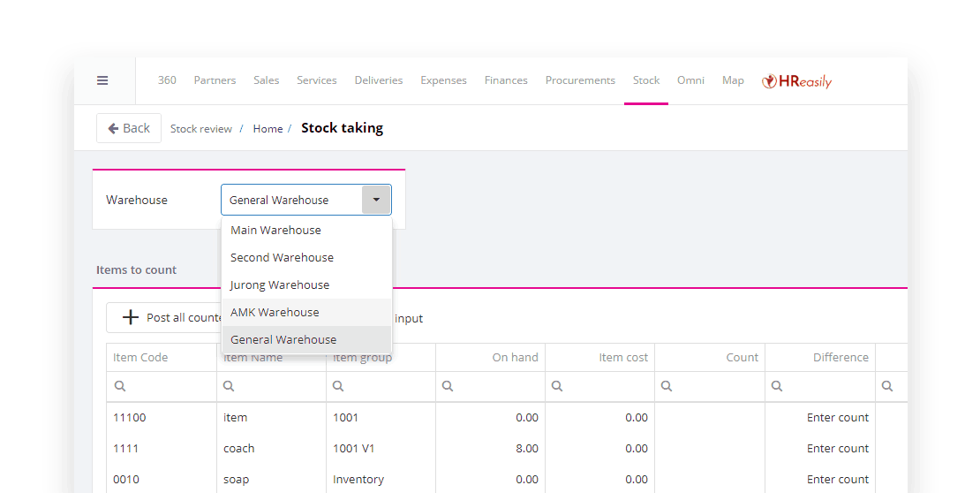Open the 360 tab
This screenshot has width=980, height=493.
(x=167, y=80)
